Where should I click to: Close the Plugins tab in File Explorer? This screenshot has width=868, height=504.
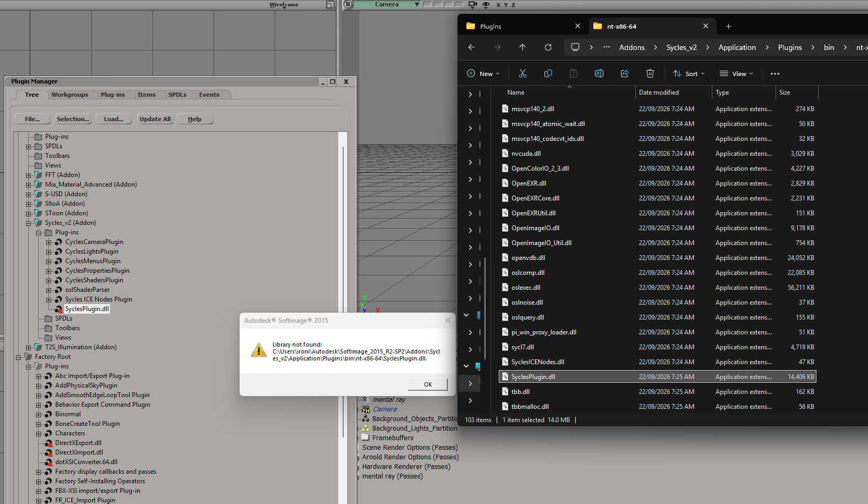578,26
